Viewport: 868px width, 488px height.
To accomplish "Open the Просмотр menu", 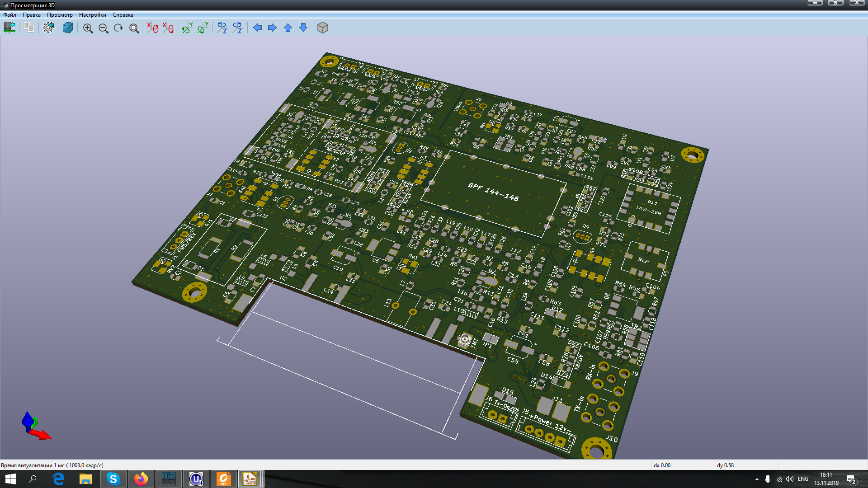I will click(x=60, y=15).
